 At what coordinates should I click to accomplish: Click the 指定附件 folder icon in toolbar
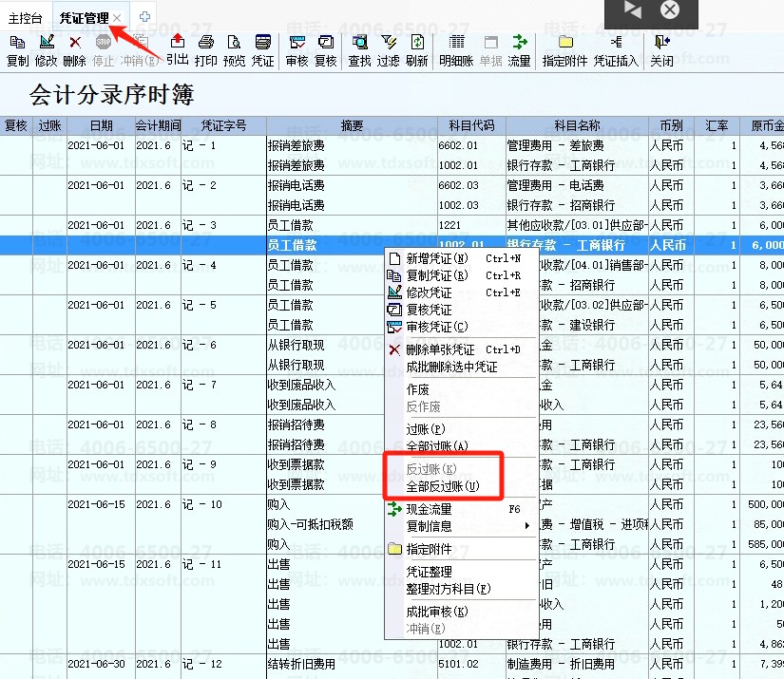click(x=564, y=49)
